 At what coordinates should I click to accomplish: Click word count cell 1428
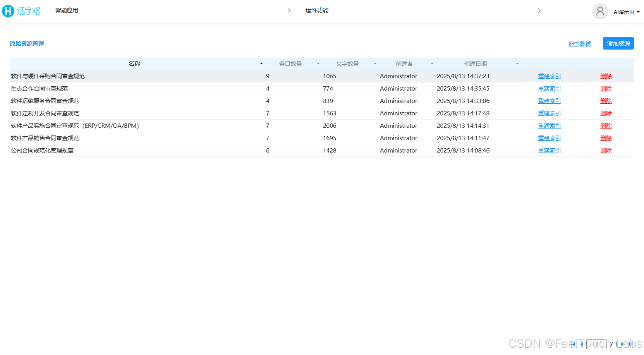pyautogui.click(x=330, y=151)
